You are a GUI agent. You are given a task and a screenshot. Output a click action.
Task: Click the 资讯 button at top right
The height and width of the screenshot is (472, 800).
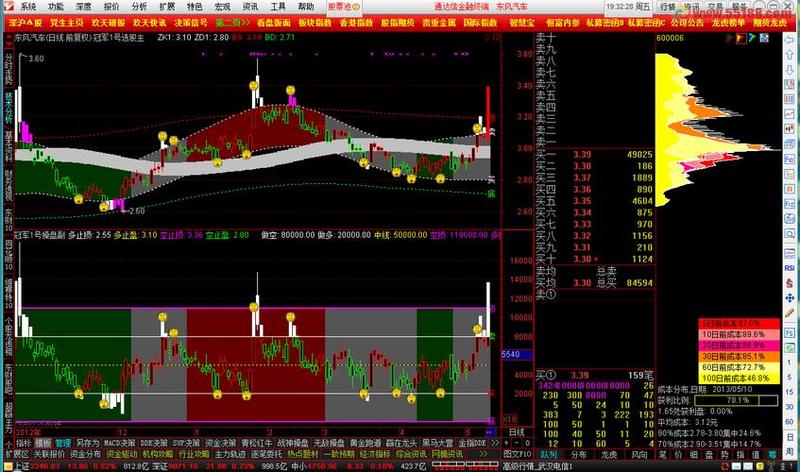pos(692,7)
